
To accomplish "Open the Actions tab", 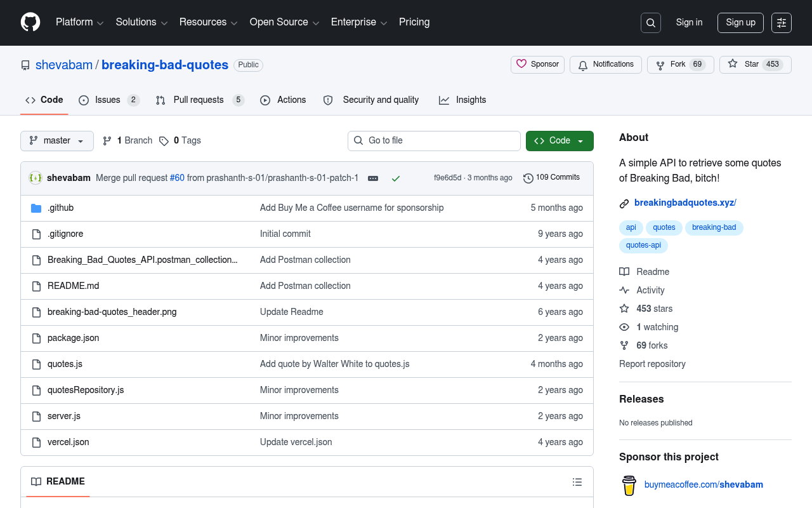I will tap(283, 100).
